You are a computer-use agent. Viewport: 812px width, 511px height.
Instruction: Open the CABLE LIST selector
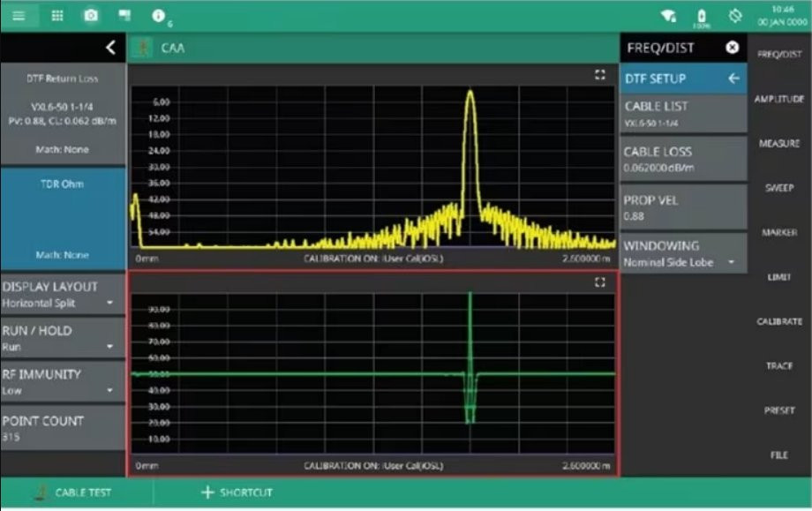683,114
